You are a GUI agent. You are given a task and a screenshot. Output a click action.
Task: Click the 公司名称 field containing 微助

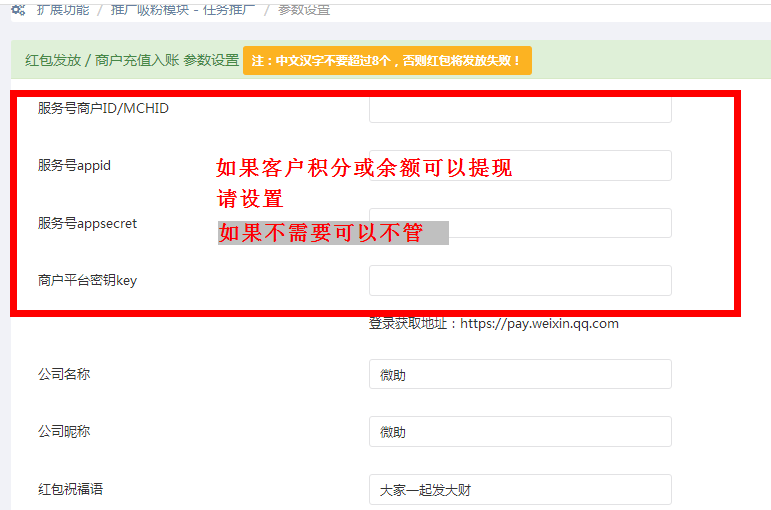[x=520, y=375]
